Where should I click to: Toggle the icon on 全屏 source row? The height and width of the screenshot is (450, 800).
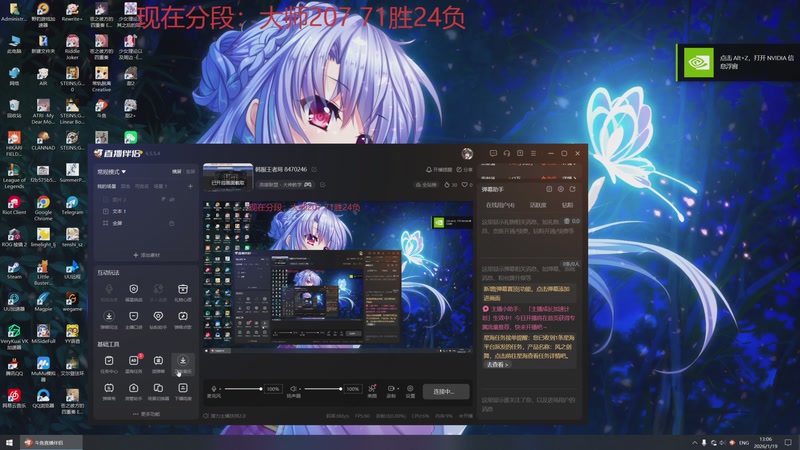pos(171,223)
